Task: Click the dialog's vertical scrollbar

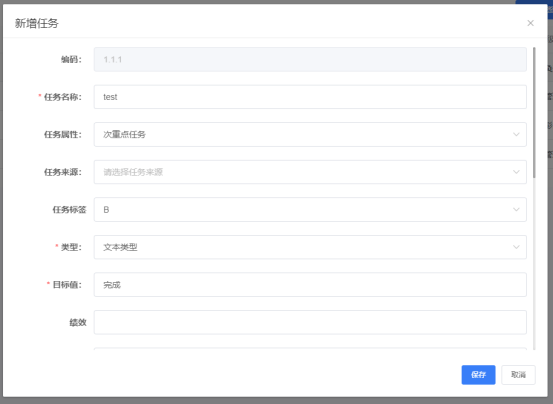Action: tap(534, 113)
